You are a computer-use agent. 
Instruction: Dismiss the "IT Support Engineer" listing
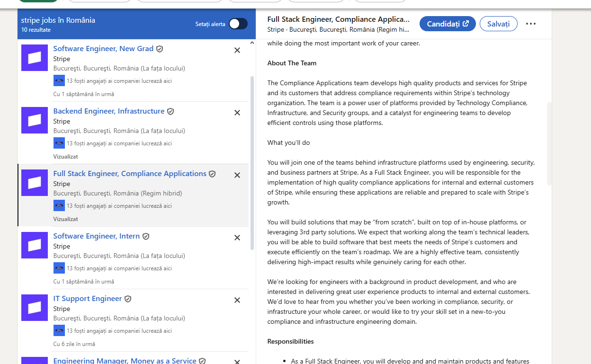[x=237, y=300]
